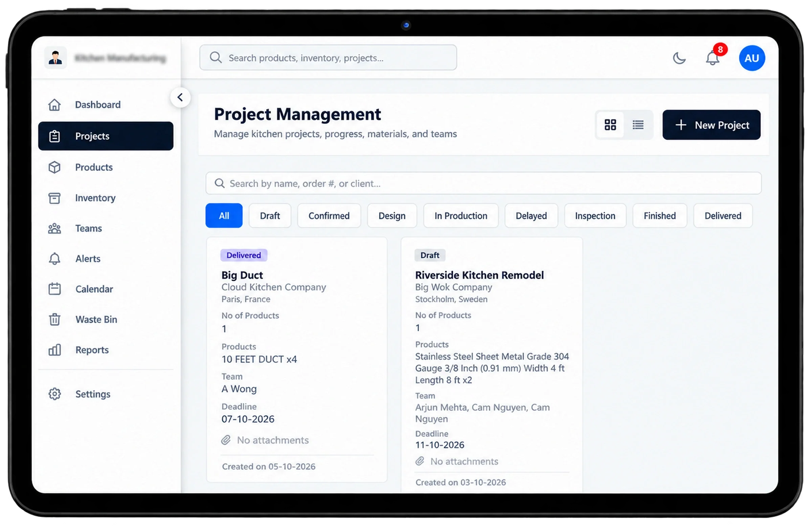Click the project search magnifier icon
Viewport: 812px width, 529px height.
(x=219, y=184)
